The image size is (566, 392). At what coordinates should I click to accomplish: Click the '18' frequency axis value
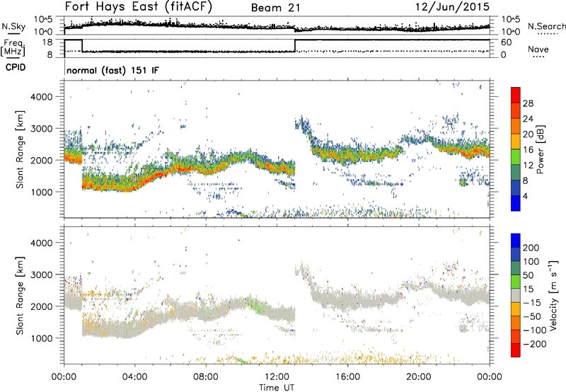[x=47, y=42]
